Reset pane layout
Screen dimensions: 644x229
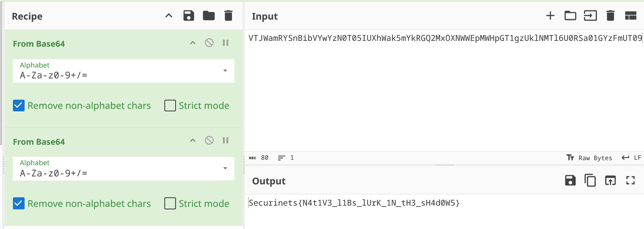pyautogui.click(x=630, y=16)
